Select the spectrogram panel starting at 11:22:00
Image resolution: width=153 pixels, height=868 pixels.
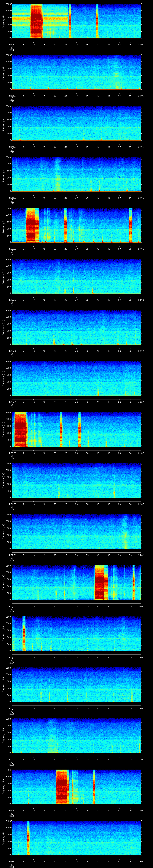[77, 21]
